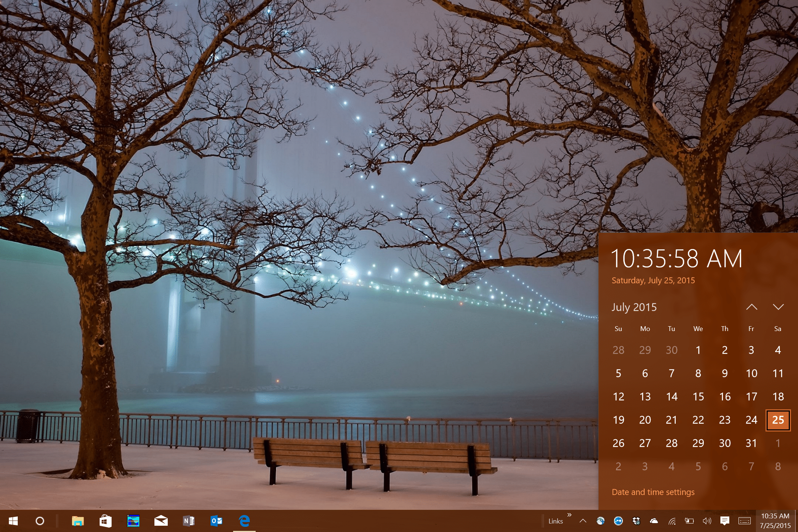This screenshot has width=798, height=532.
Task: Open Outlook from the taskbar
Action: tap(216, 521)
